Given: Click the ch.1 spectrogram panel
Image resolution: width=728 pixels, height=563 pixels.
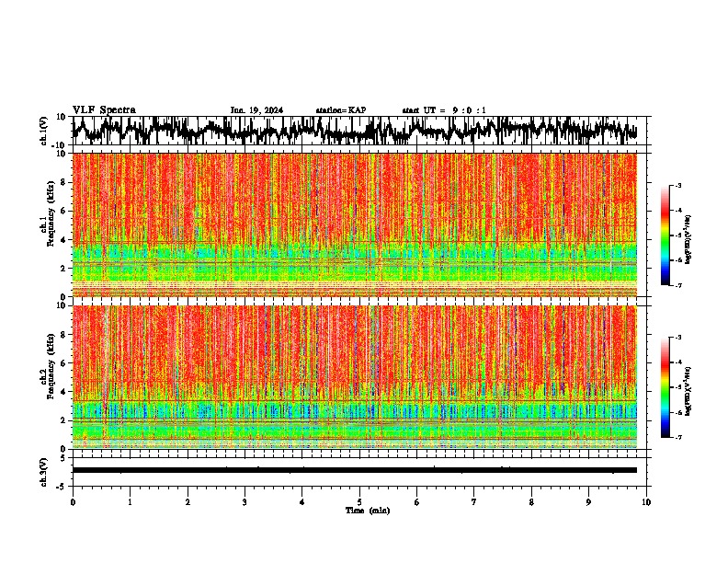Looking at the screenshot, I should (355, 224).
